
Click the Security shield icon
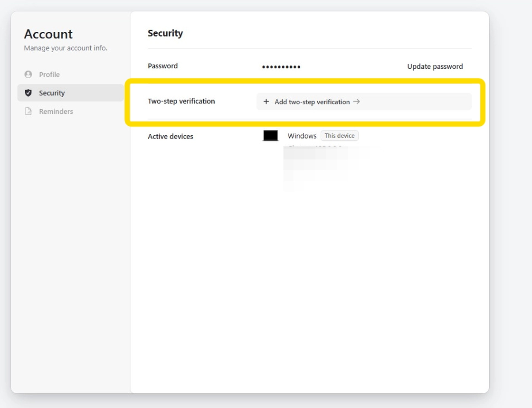pyautogui.click(x=28, y=93)
